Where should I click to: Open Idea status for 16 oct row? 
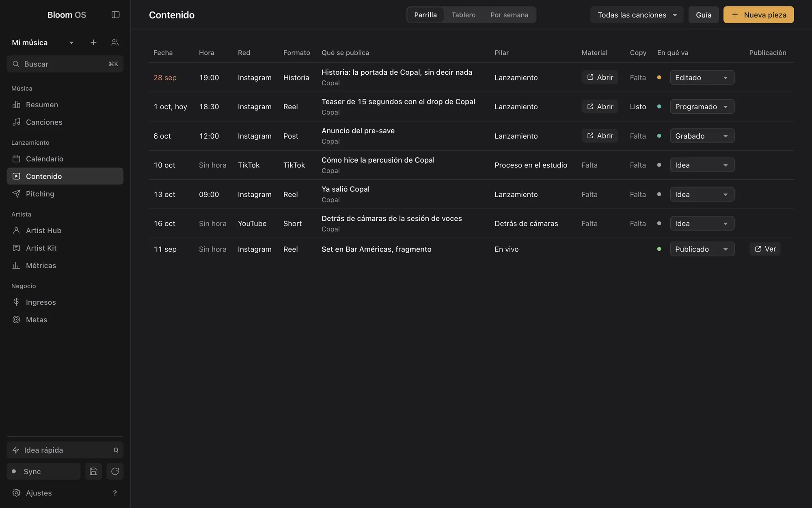[x=702, y=224]
